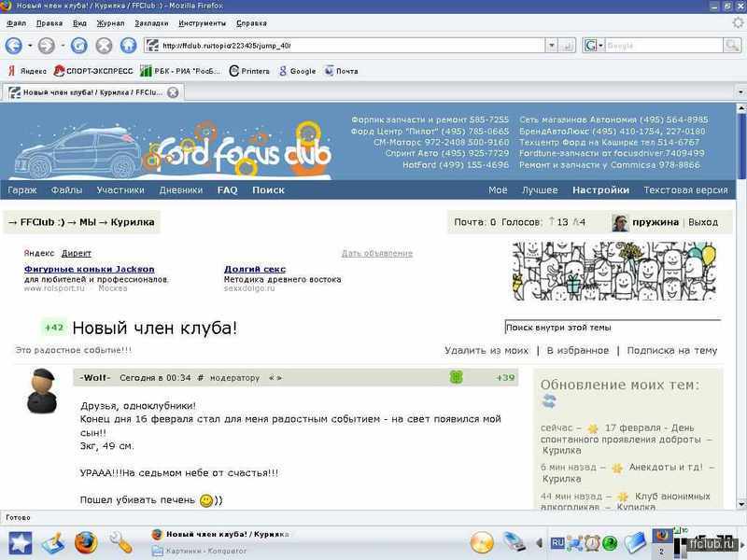Expand the Back button history dropdown arrow

point(29,45)
